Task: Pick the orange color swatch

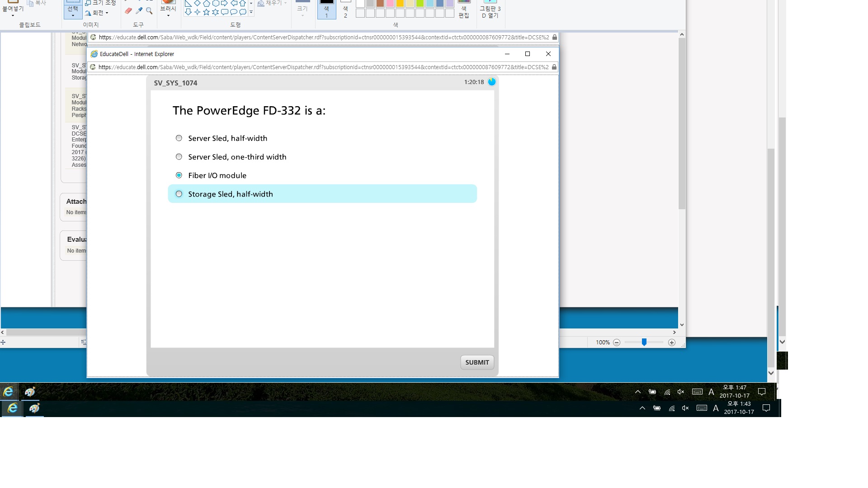Action: point(400,4)
